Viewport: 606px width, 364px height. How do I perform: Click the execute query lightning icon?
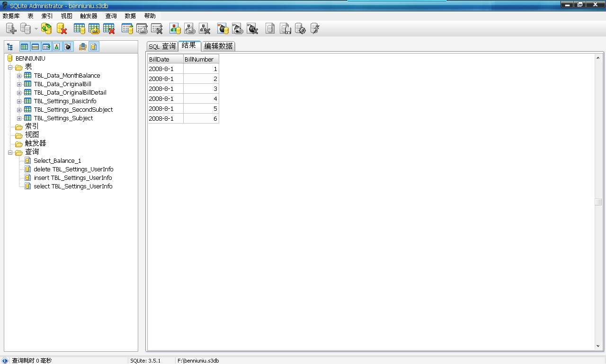pos(315,29)
